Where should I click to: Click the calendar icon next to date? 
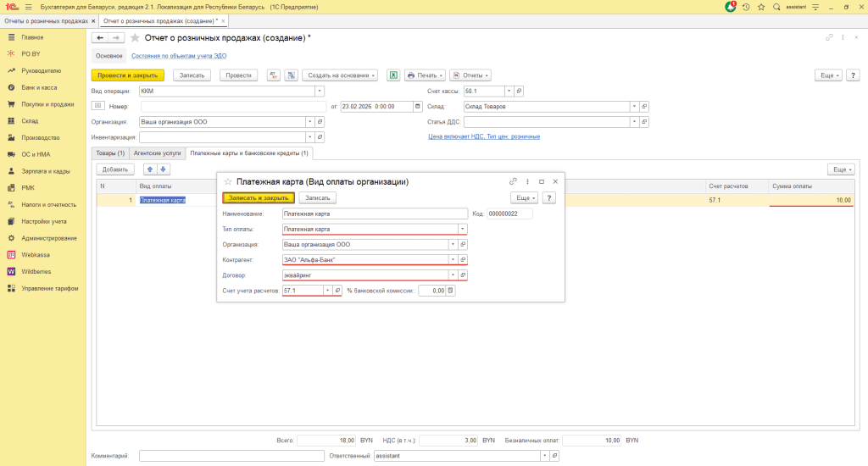[x=417, y=107]
